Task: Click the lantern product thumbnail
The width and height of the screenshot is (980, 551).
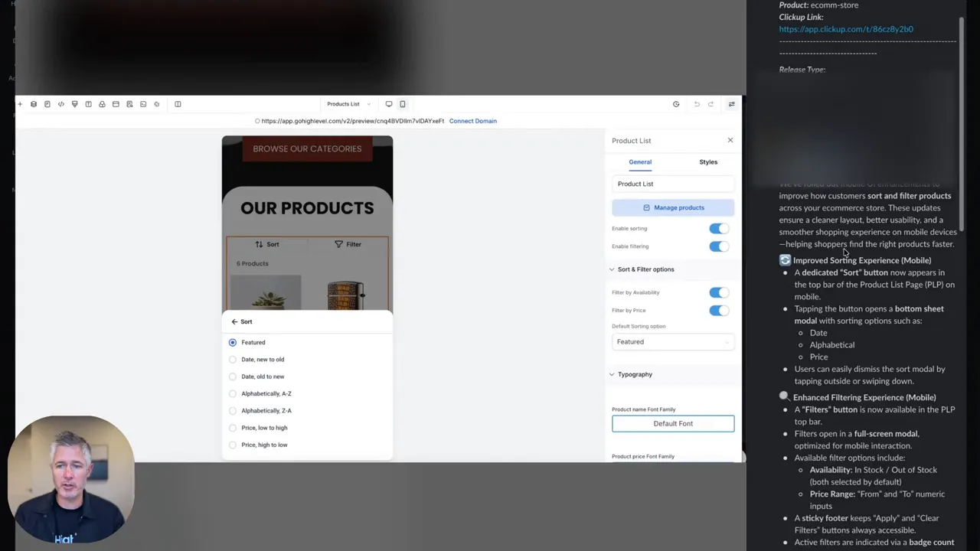Action: coord(346,294)
